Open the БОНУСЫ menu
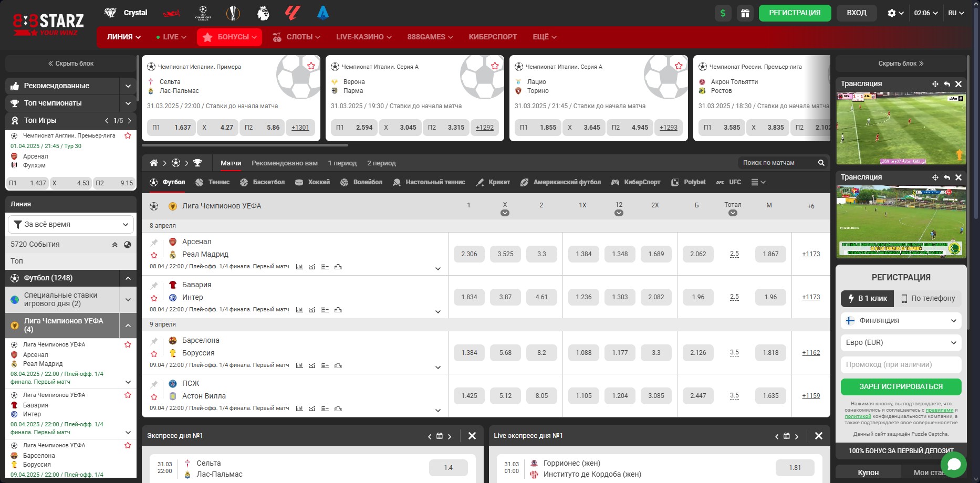The image size is (980, 483). pyautogui.click(x=230, y=37)
